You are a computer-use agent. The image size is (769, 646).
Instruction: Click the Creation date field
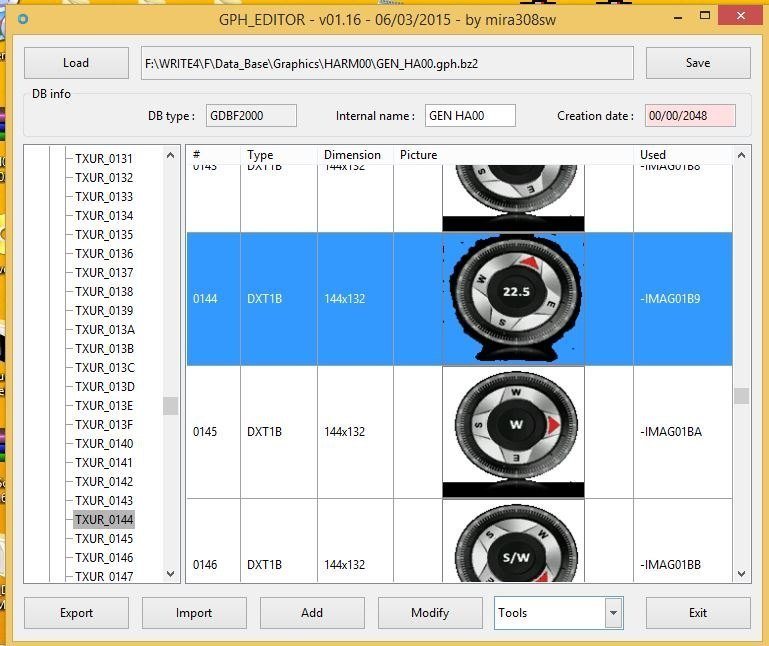point(690,116)
